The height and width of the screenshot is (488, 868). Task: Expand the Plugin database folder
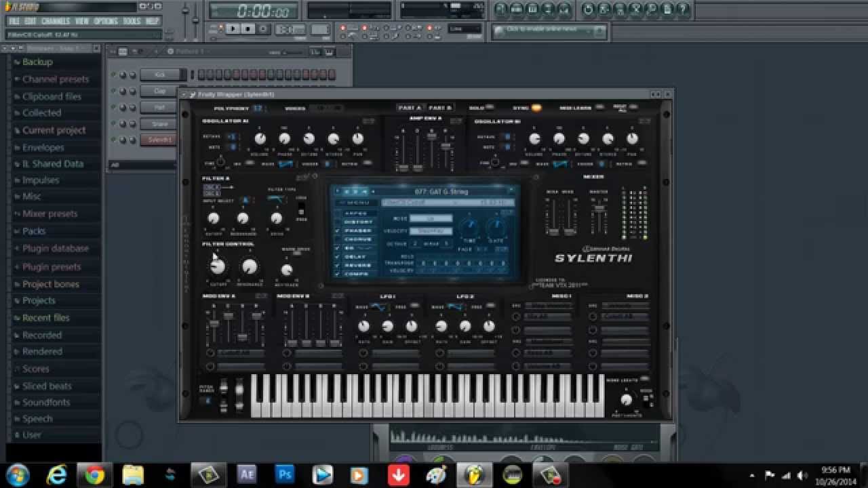55,248
